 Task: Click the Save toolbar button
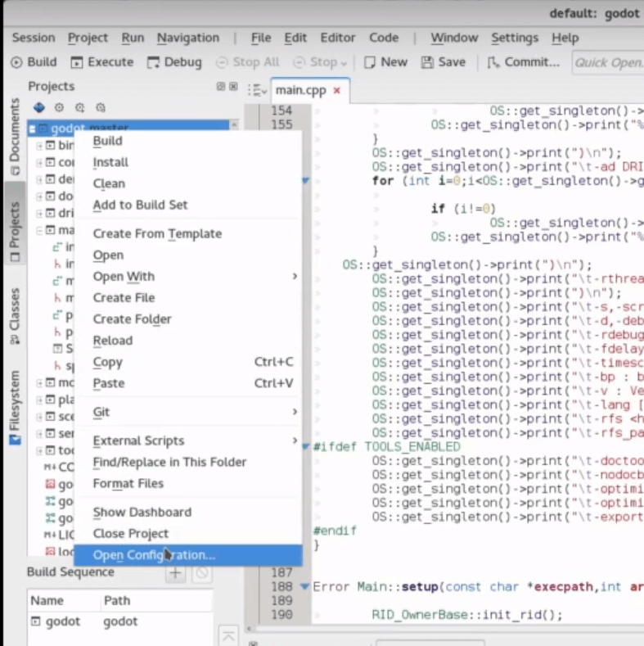(443, 62)
